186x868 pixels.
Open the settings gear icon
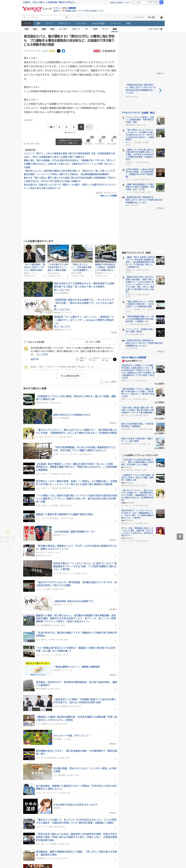[x=161, y=18]
